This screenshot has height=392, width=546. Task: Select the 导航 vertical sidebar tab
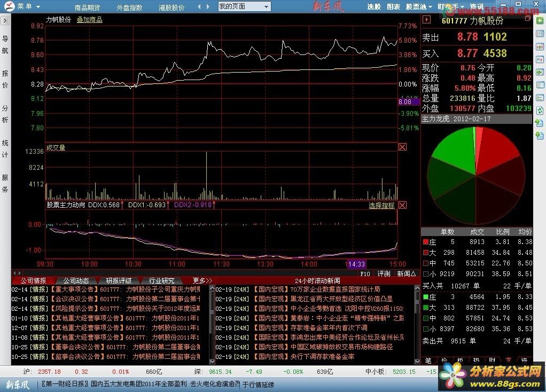tap(5, 44)
